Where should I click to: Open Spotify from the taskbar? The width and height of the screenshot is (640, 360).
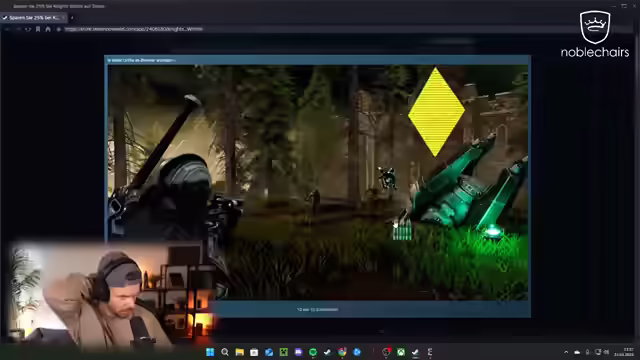pos(313,352)
